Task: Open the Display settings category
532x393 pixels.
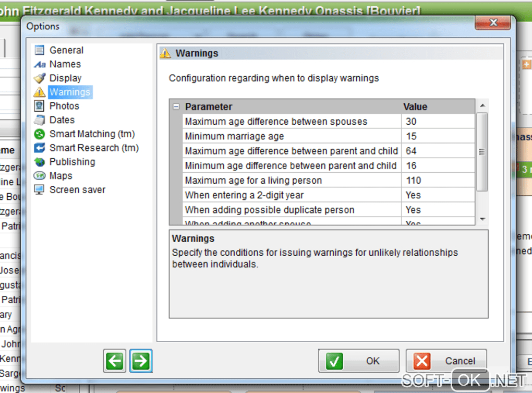Action: (66, 78)
